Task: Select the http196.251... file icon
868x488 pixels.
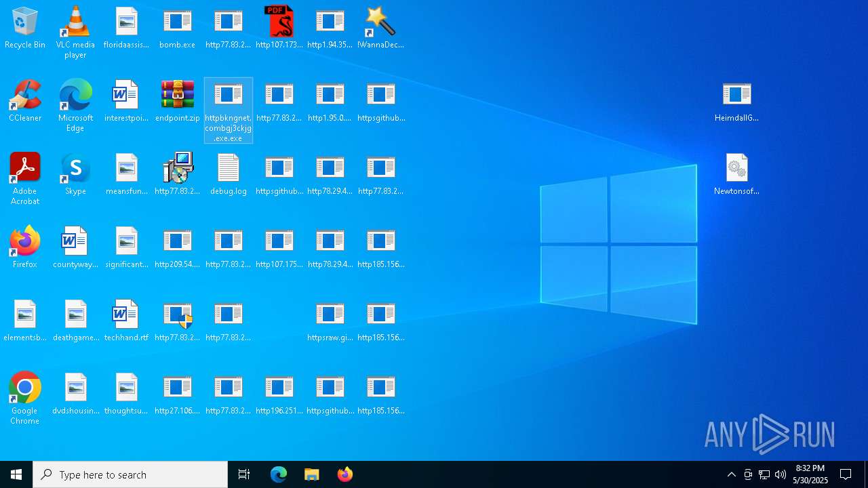Action: [x=279, y=394]
